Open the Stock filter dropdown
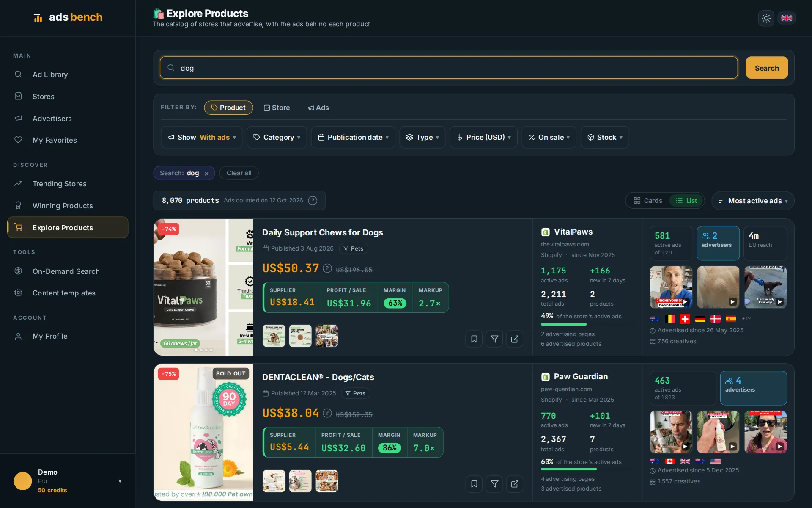This screenshot has width=812, height=508. [x=605, y=137]
